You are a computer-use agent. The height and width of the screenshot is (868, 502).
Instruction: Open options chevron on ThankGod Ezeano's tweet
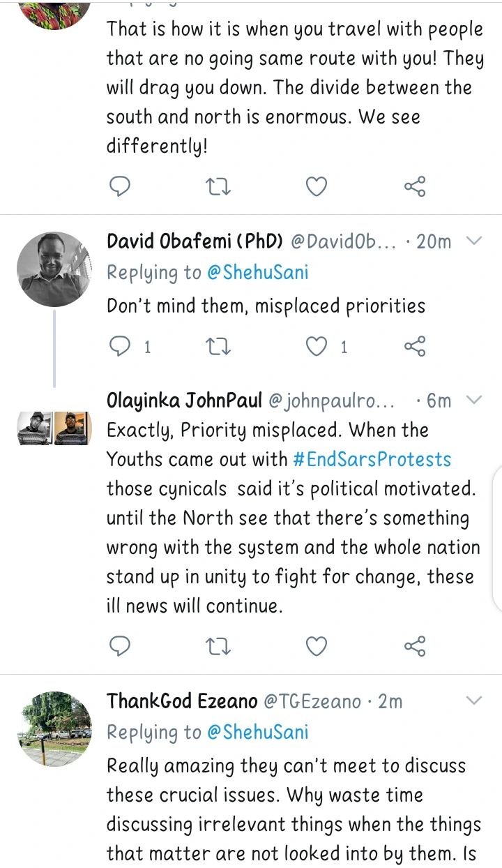coord(473,701)
